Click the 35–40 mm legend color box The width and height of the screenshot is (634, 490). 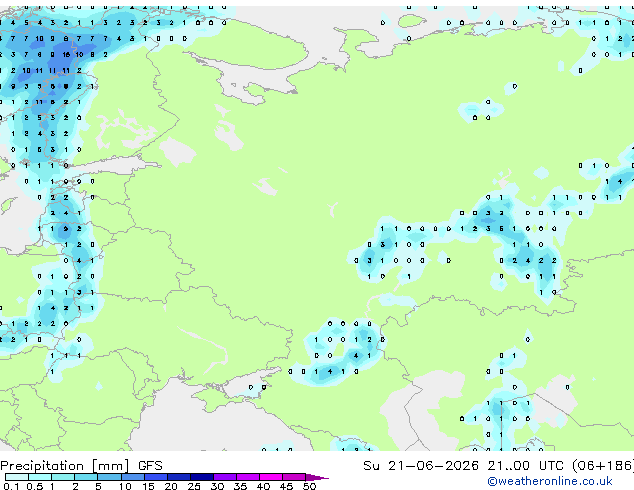(248, 477)
